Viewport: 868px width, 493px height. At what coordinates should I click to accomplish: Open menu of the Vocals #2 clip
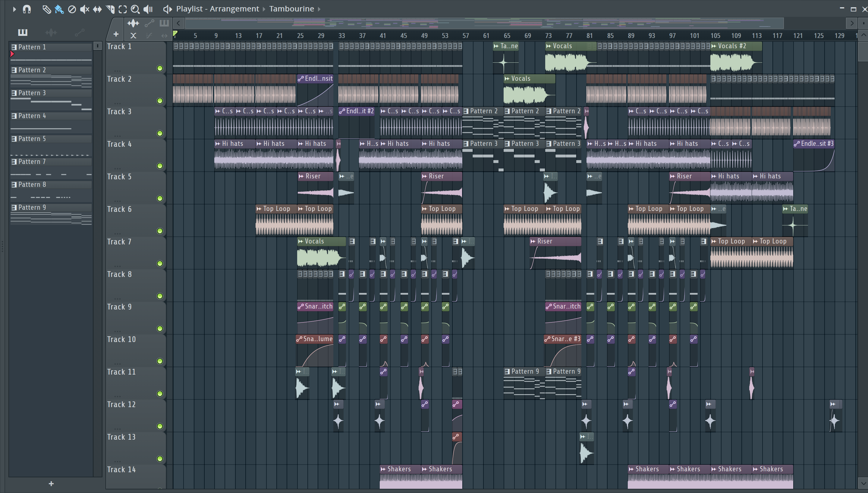point(714,46)
